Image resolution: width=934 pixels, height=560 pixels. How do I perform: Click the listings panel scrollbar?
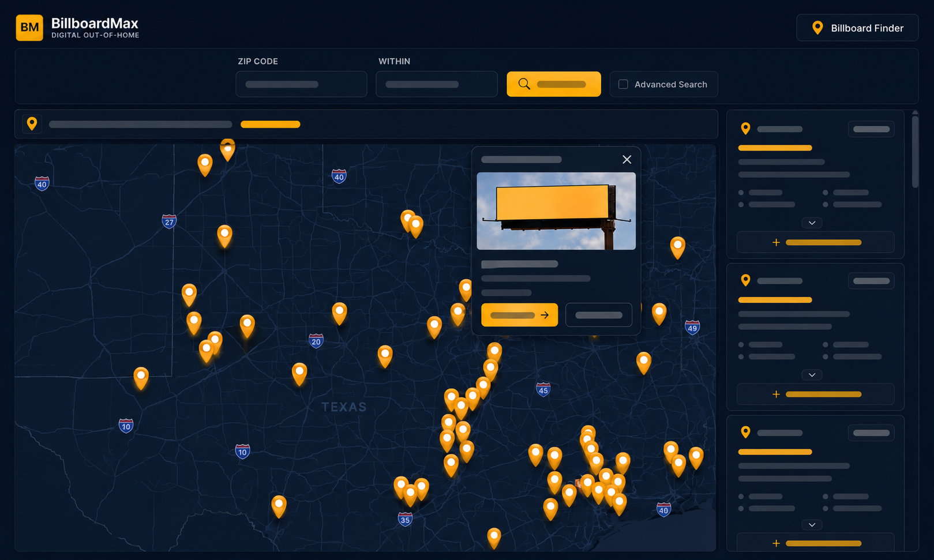click(x=915, y=151)
